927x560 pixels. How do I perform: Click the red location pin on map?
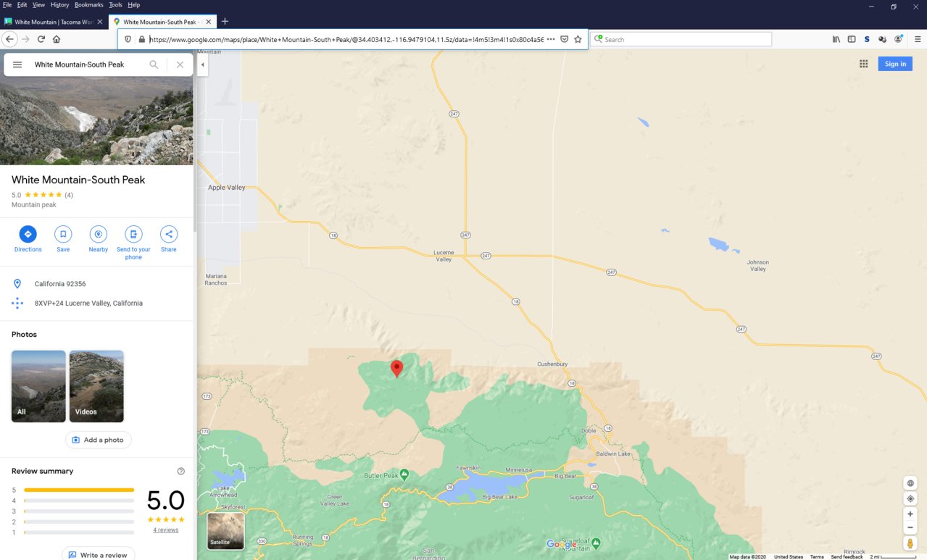(396, 369)
